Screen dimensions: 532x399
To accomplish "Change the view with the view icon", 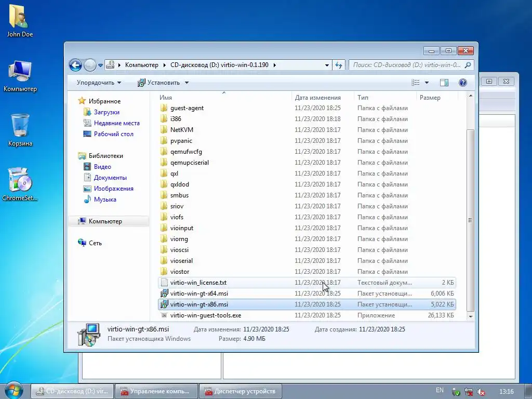I will [416, 83].
